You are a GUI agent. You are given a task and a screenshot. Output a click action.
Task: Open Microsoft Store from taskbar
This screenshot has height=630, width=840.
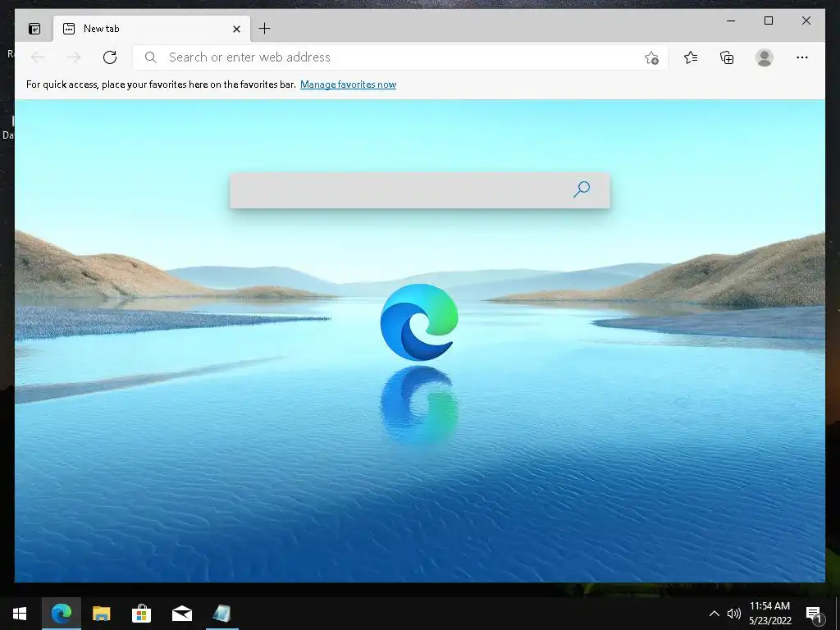[x=141, y=614]
